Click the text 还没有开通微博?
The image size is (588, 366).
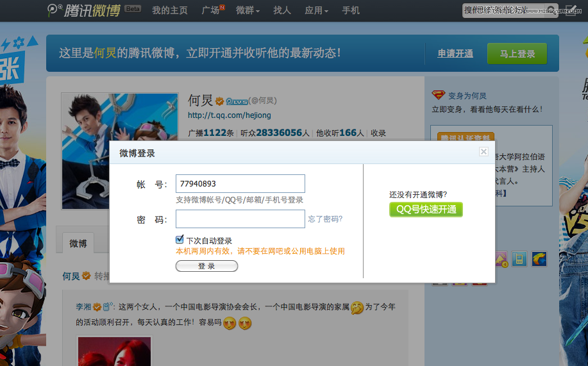418,195
